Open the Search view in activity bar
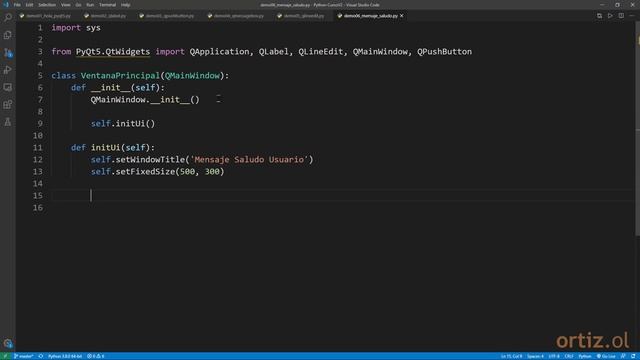Image resolution: width=640 pixels, height=360 pixels. pyautogui.click(x=8, y=17)
